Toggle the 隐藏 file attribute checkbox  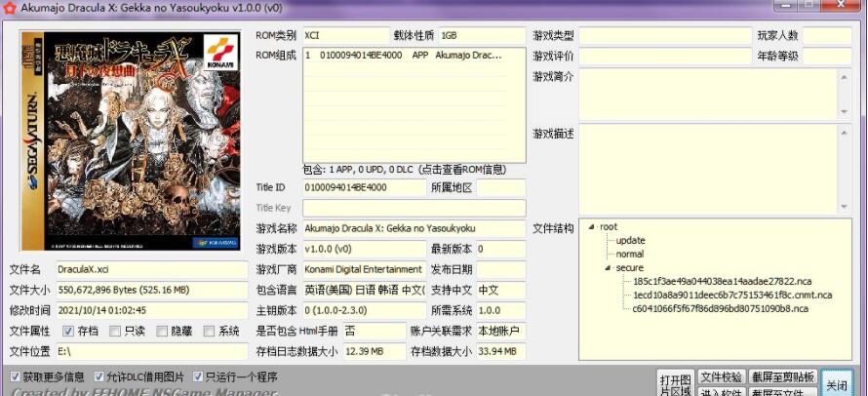[162, 332]
